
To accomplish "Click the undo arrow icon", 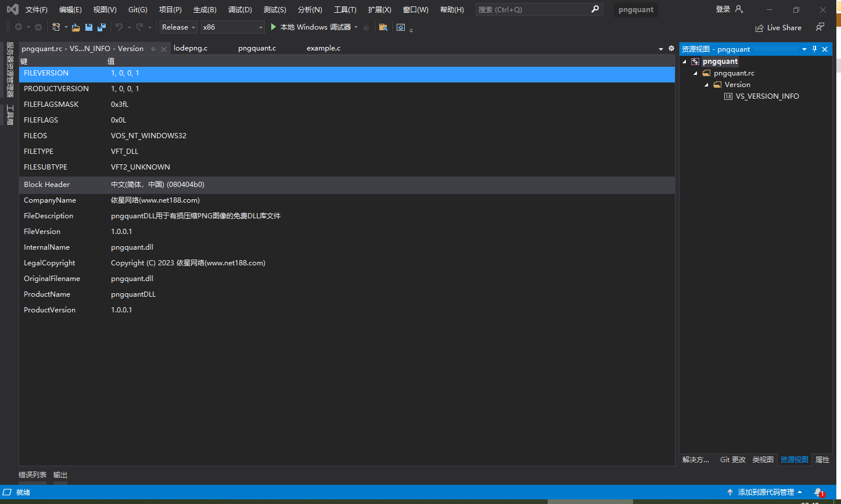I will point(119,27).
